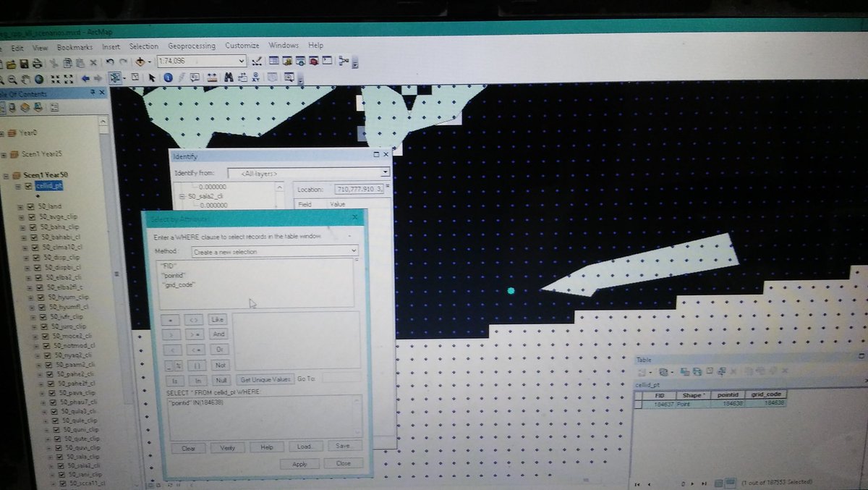Click Apply in Select by Attributes
This screenshot has width=868, height=490.
300,464
